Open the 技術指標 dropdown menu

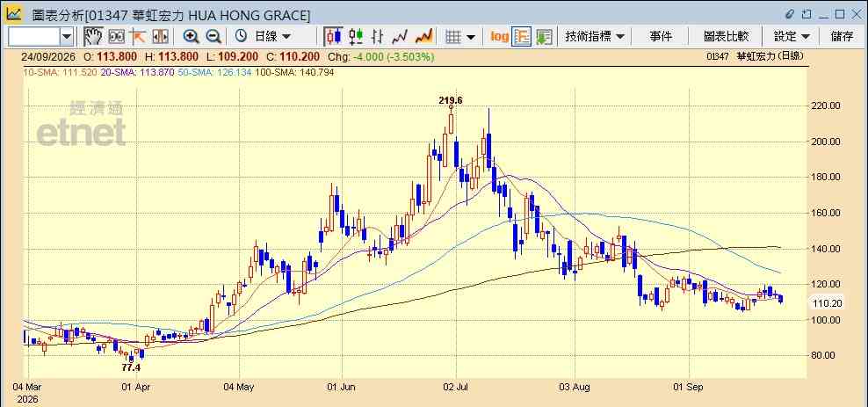click(x=595, y=37)
